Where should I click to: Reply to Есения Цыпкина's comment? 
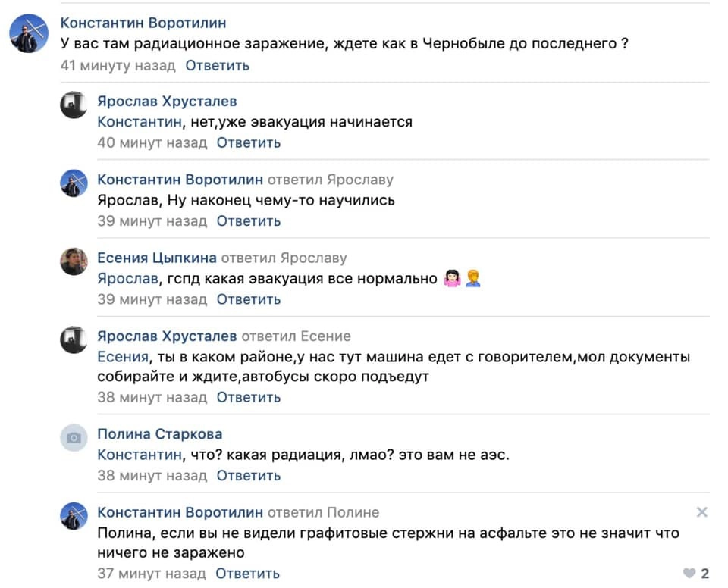click(249, 299)
